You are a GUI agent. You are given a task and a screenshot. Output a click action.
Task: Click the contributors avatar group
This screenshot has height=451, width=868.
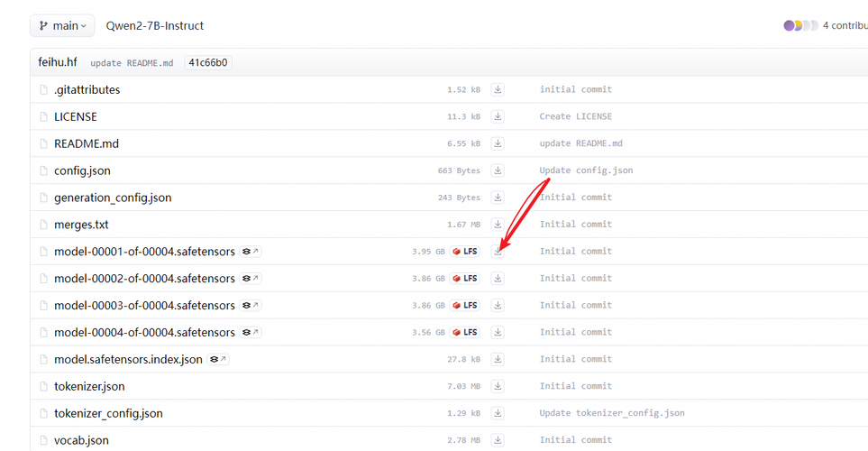tap(800, 25)
